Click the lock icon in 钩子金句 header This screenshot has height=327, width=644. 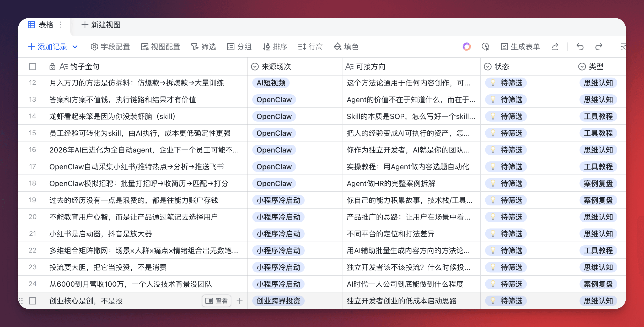(52, 67)
